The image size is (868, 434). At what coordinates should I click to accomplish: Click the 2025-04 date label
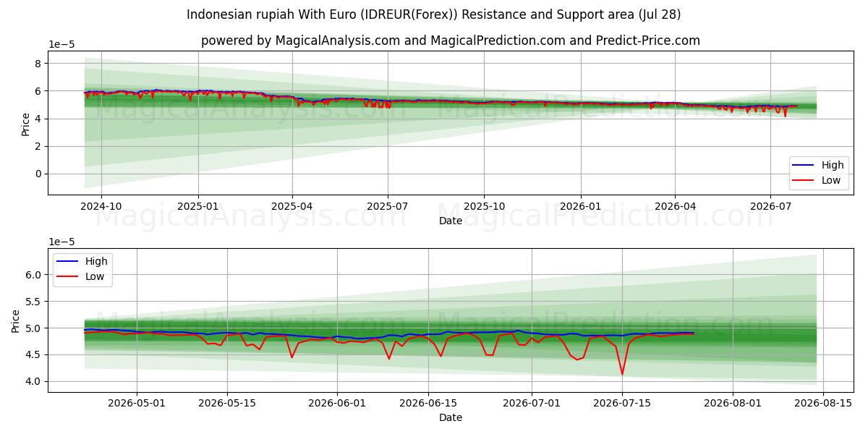(292, 208)
